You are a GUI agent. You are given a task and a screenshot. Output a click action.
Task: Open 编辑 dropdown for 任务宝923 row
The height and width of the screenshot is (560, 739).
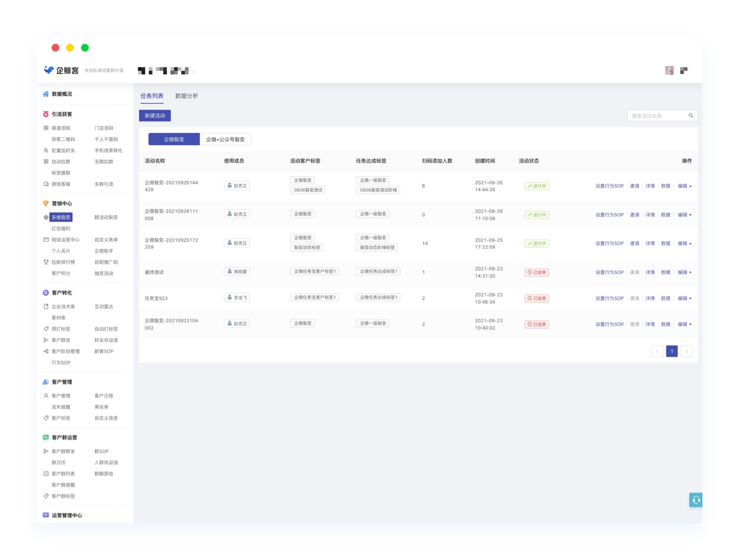(x=685, y=298)
